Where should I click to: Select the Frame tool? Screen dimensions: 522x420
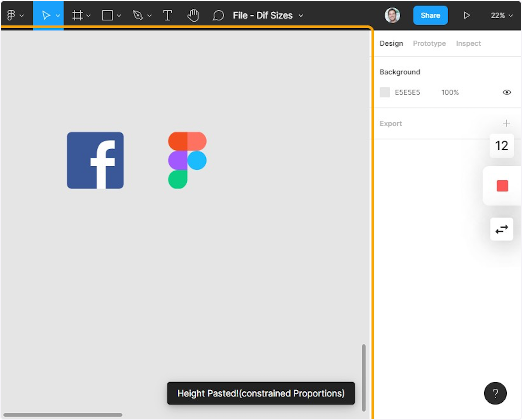(77, 16)
